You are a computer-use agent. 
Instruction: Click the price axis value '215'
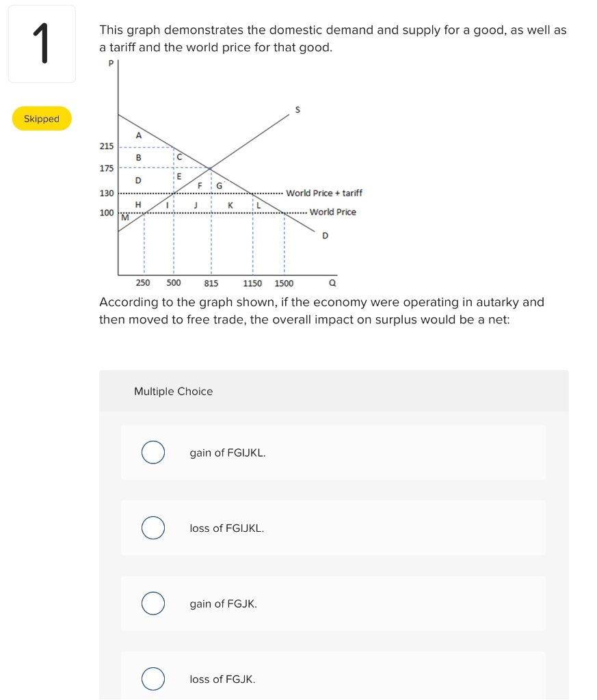107,146
